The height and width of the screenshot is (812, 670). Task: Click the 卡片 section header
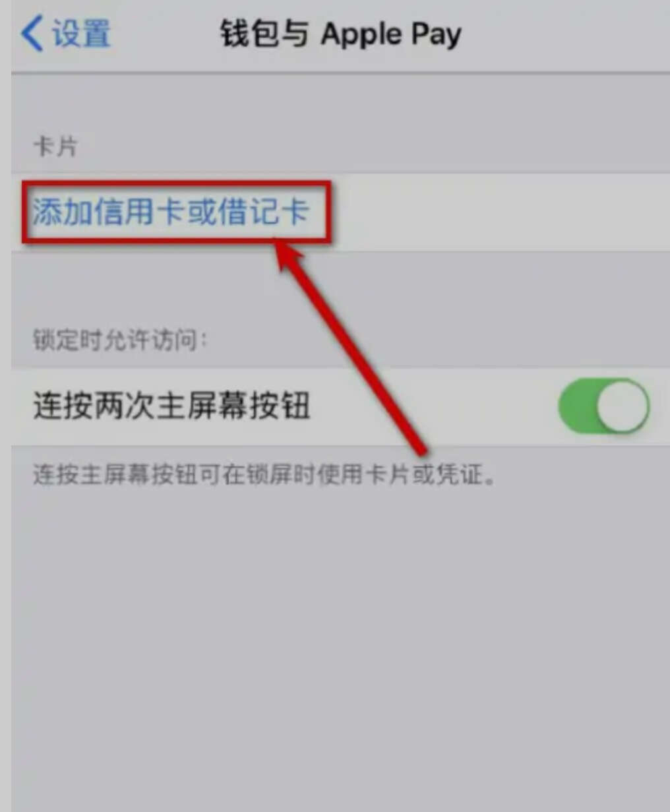click(55, 146)
